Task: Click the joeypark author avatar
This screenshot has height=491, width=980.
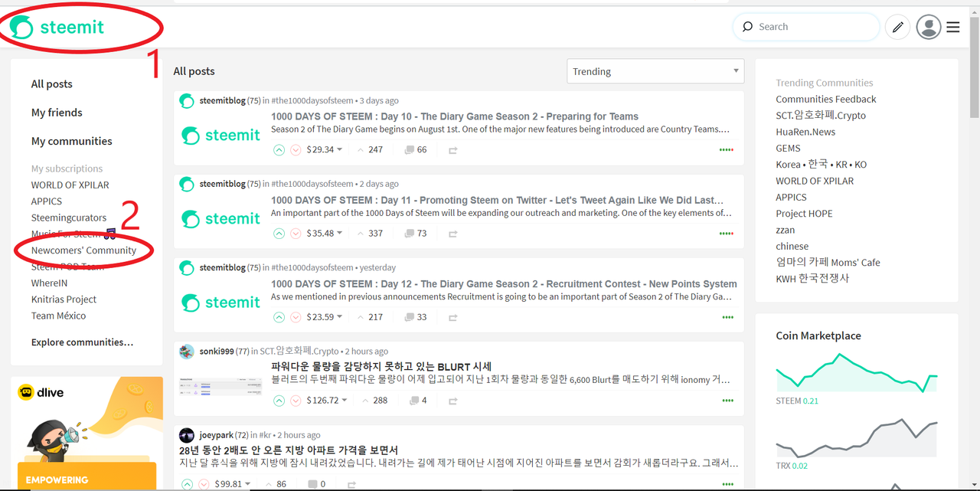Action: (x=187, y=435)
